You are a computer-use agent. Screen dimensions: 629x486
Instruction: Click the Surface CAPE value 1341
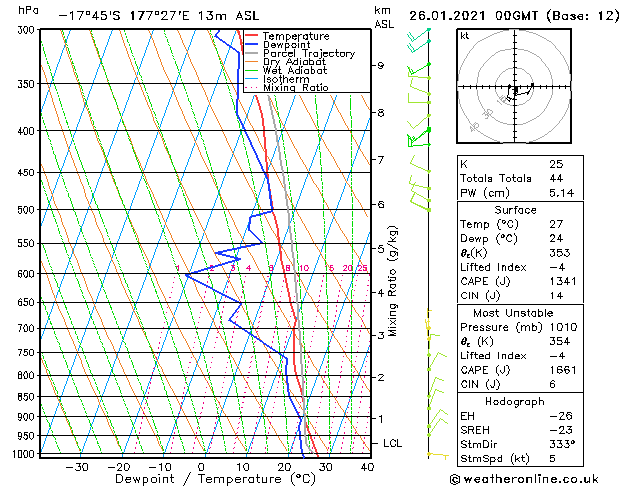[x=563, y=281]
